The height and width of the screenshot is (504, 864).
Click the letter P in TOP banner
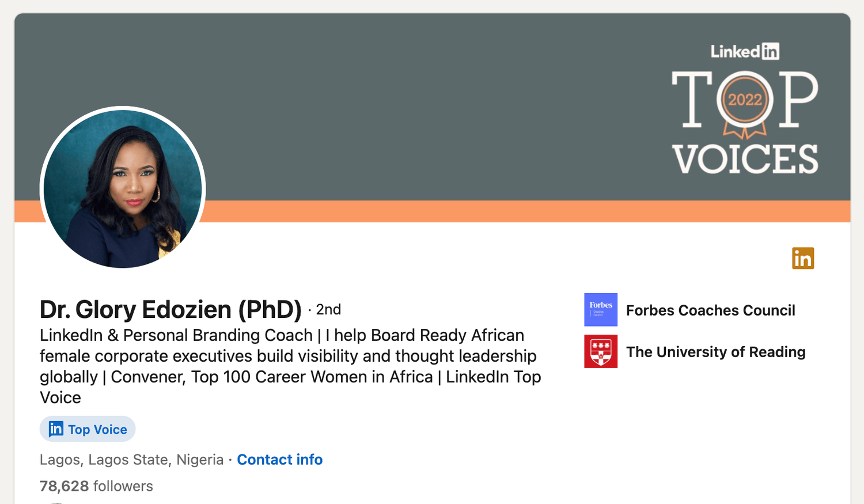[x=798, y=99]
